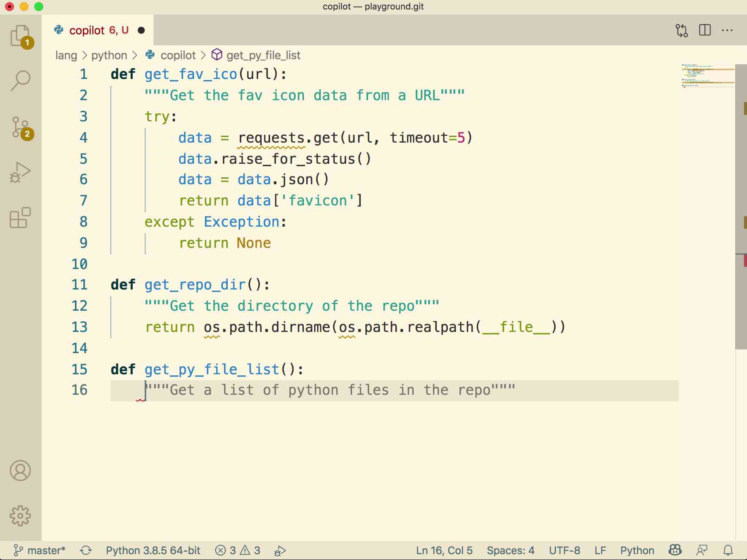Viewport: 747px width, 560px height.
Task: Open the Search view in activity bar
Action: pos(20,81)
